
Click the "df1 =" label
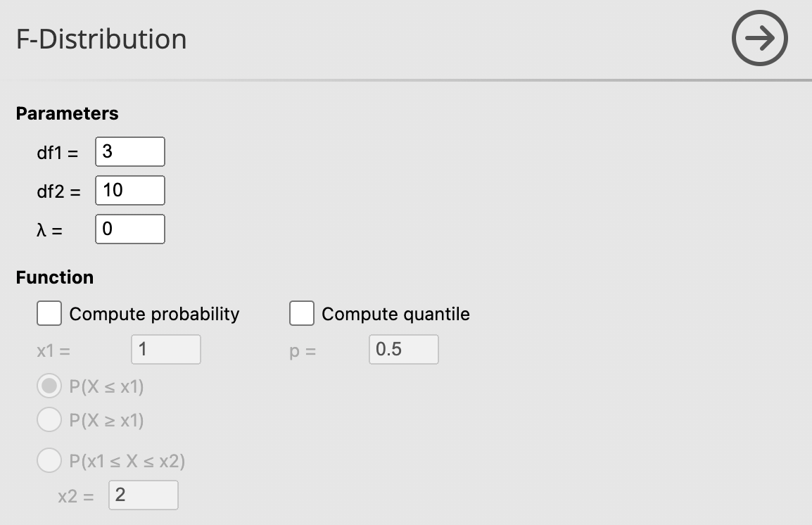(x=57, y=152)
